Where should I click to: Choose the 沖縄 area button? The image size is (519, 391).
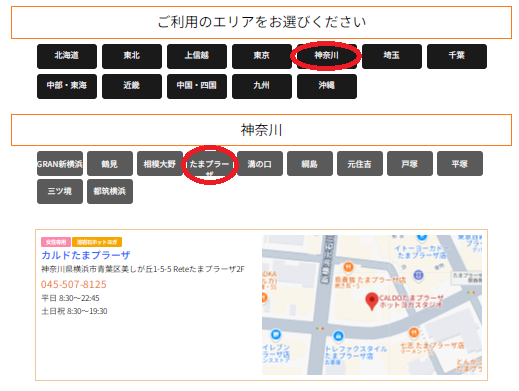tap(327, 86)
